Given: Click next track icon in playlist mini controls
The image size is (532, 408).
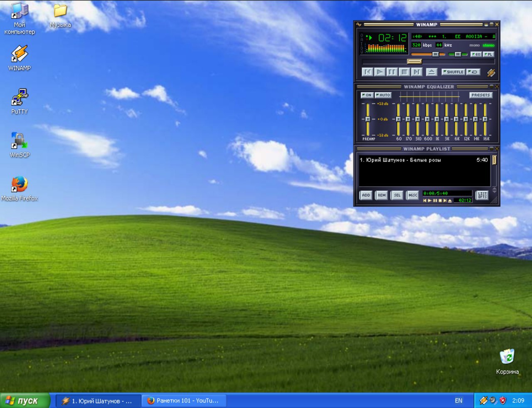Looking at the screenshot, I should coord(445,200).
